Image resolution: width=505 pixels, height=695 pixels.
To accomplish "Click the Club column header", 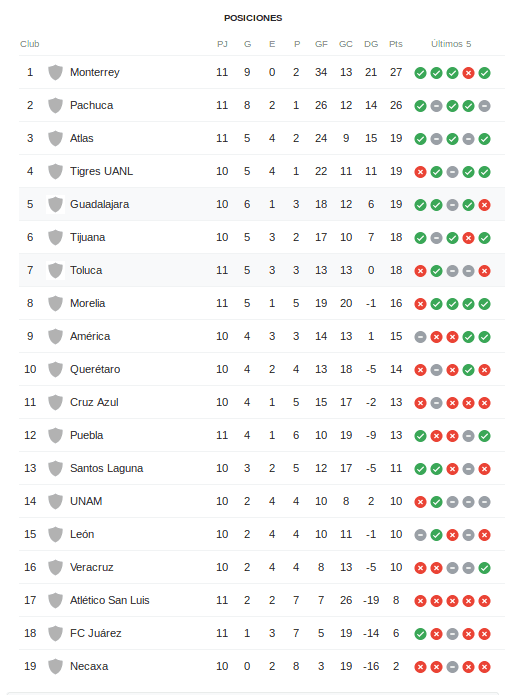I will click(30, 44).
